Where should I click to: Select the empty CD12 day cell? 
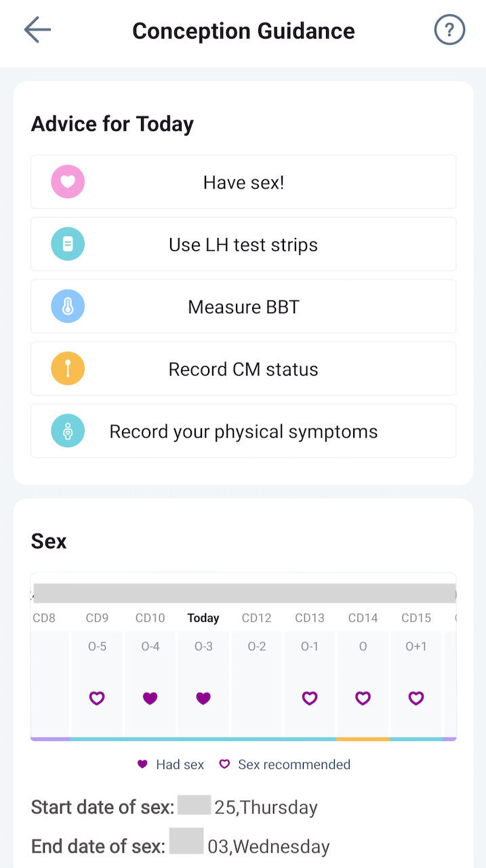tap(257, 685)
